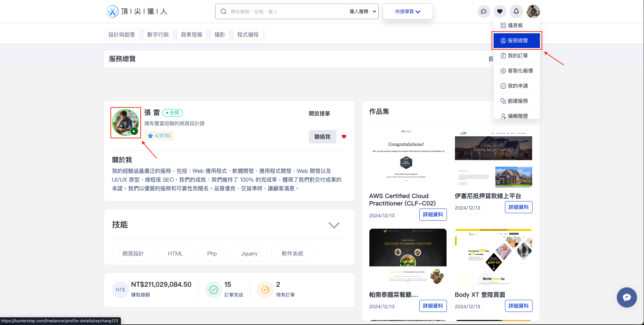The image size is (644, 325).
Task: Toggle the heart to favorite freelancer 張雷
Action: click(x=344, y=137)
